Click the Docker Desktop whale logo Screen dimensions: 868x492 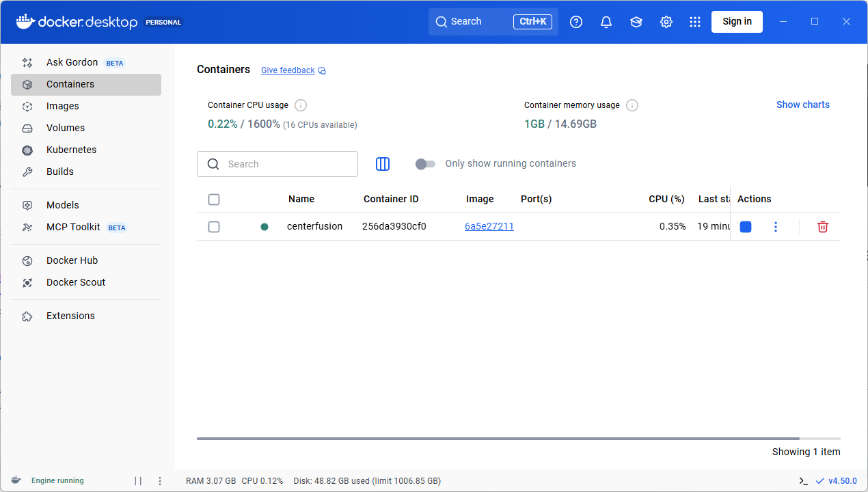click(x=25, y=22)
